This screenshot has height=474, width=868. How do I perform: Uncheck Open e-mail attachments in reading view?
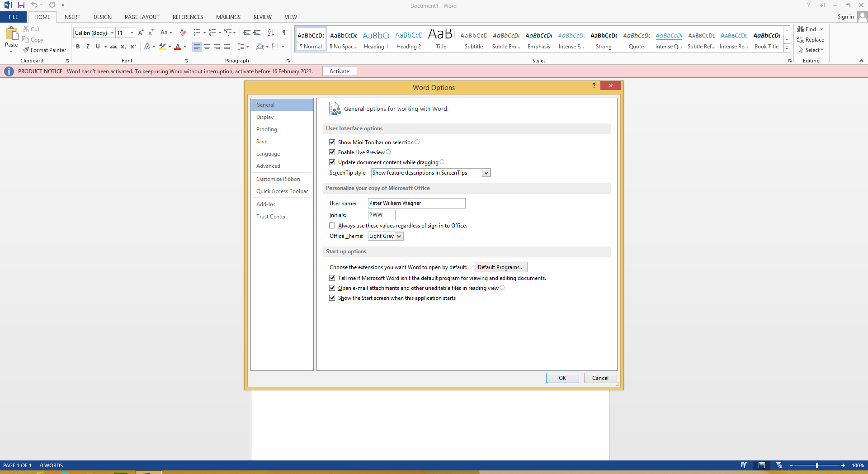point(332,288)
